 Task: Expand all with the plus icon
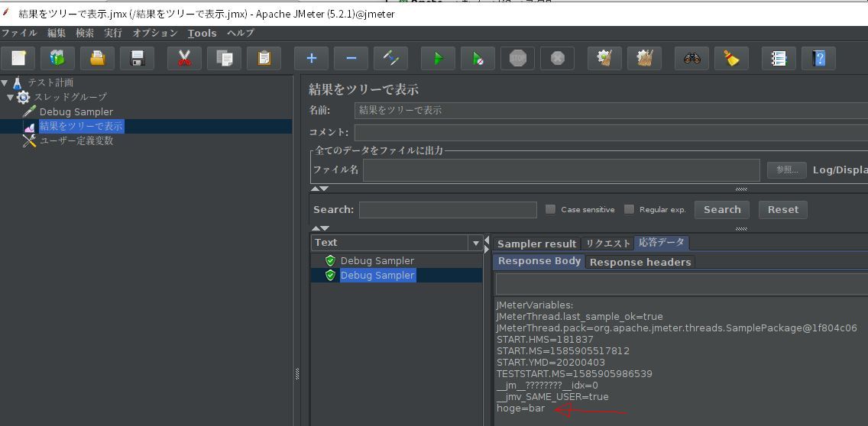311,58
